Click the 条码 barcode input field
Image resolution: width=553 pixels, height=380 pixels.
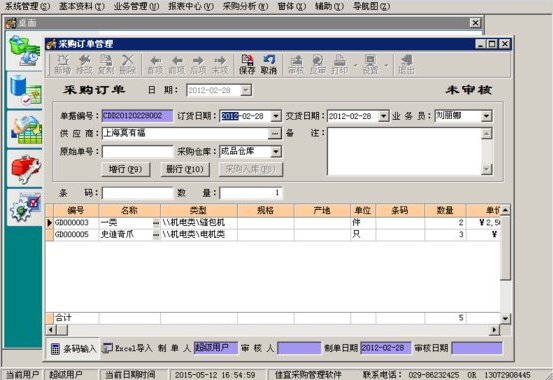coord(138,193)
